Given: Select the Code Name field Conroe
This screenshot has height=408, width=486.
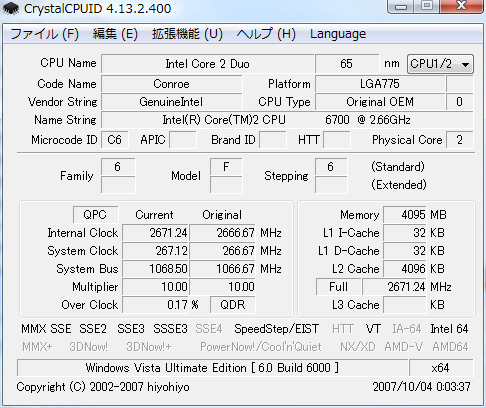Looking at the screenshot, I should tap(172, 84).
